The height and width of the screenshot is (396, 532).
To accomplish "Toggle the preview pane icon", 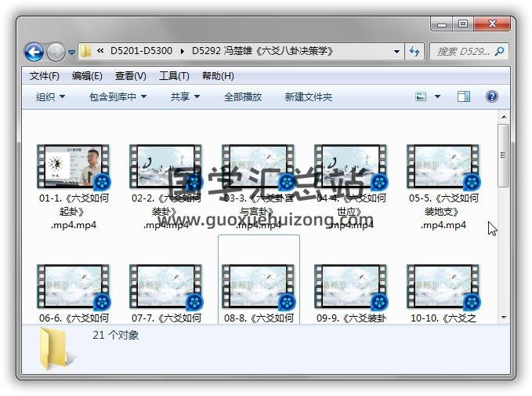I will point(464,97).
